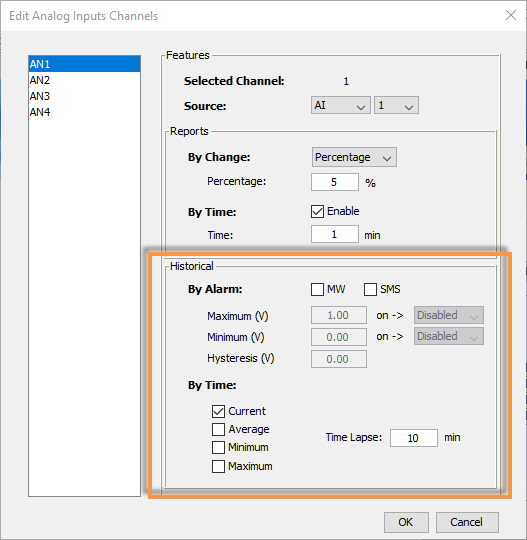The height and width of the screenshot is (540, 527).
Task: Check the Minimum historical checkbox
Action: (218, 447)
